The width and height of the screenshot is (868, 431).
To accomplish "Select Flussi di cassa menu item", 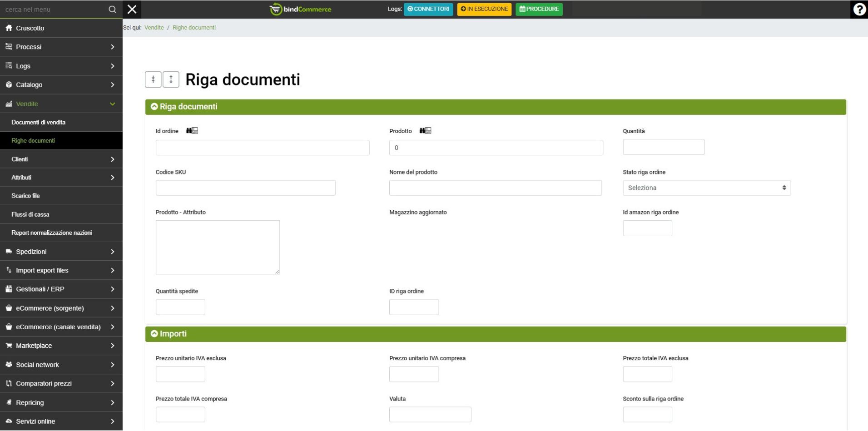I will 30,214.
